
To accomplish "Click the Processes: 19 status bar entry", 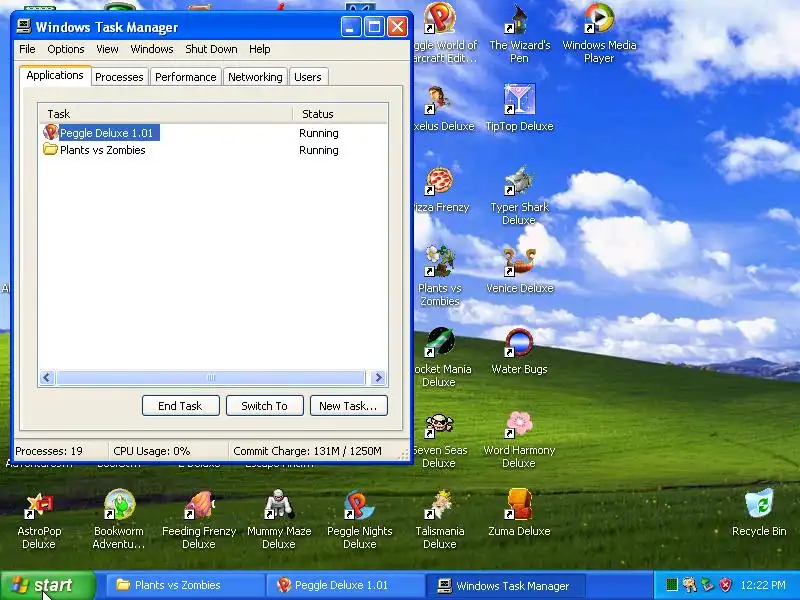I will click(x=60, y=451).
